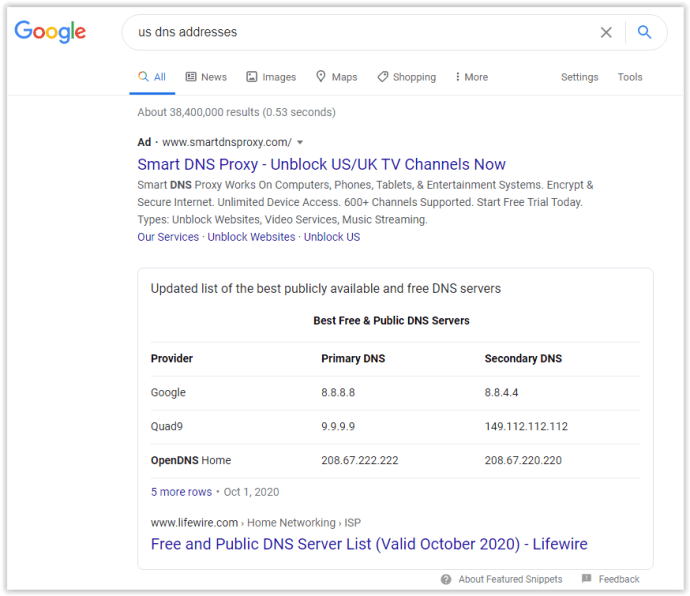Switch to the Images tab
Viewport: 690px width, 596px height.
271,77
